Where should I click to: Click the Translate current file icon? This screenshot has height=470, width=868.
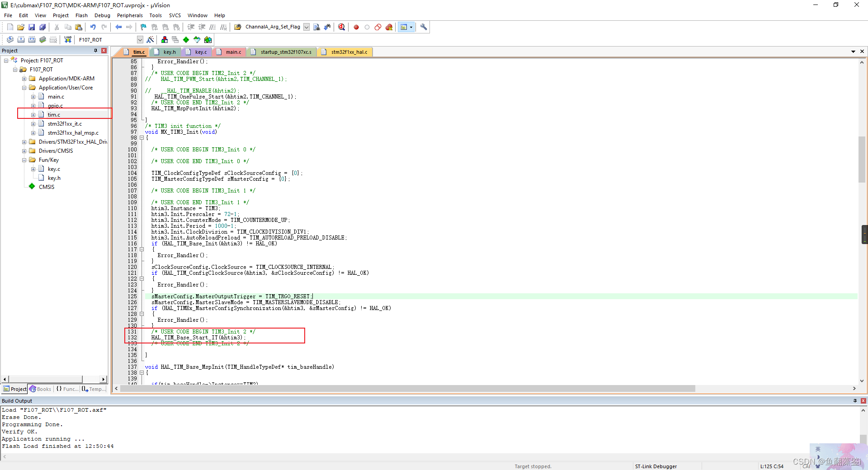pos(10,40)
